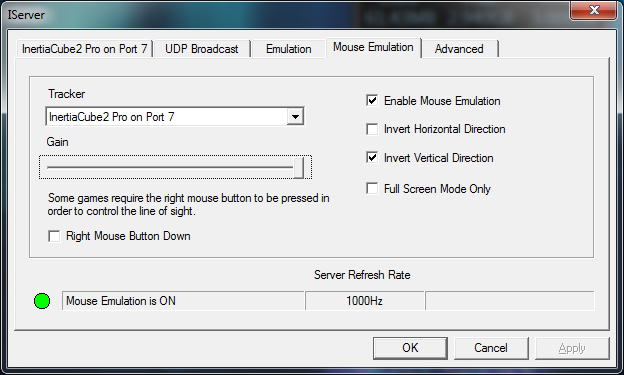Enable Full Screen Mode Only
The height and width of the screenshot is (375, 624).
(x=372, y=188)
